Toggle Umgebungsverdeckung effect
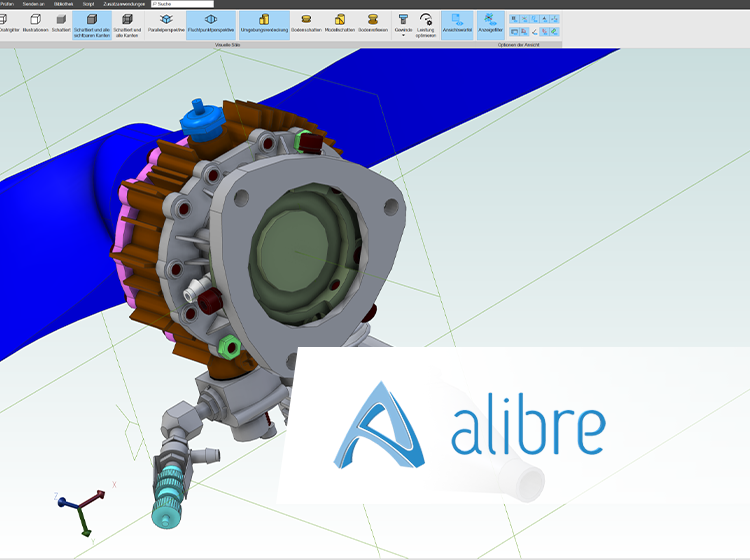The height and width of the screenshot is (560, 750). pyautogui.click(x=264, y=23)
